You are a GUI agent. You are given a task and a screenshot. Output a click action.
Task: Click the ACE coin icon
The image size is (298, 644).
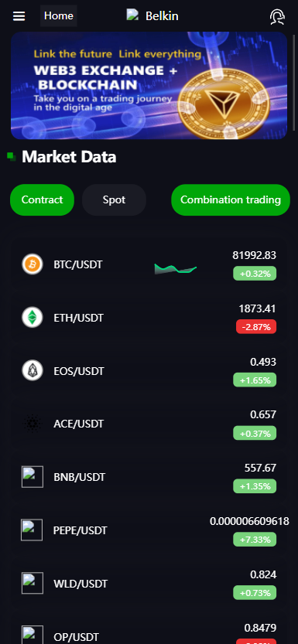pyautogui.click(x=32, y=424)
